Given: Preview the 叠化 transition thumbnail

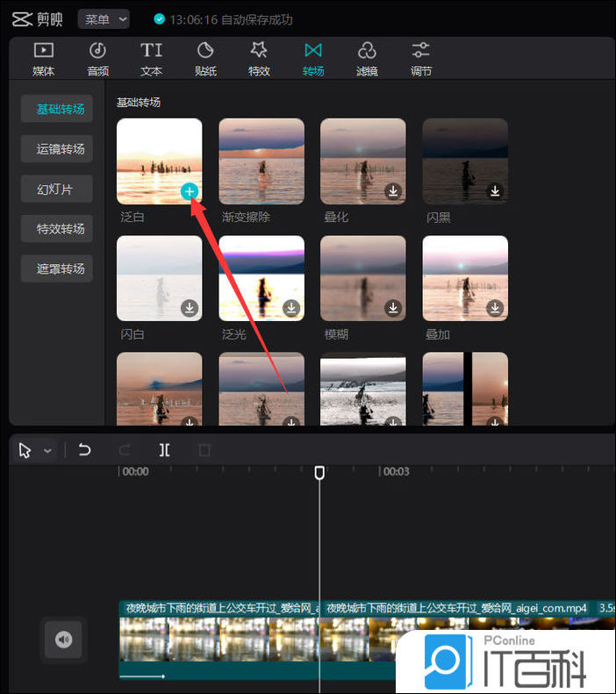Looking at the screenshot, I should [363, 161].
